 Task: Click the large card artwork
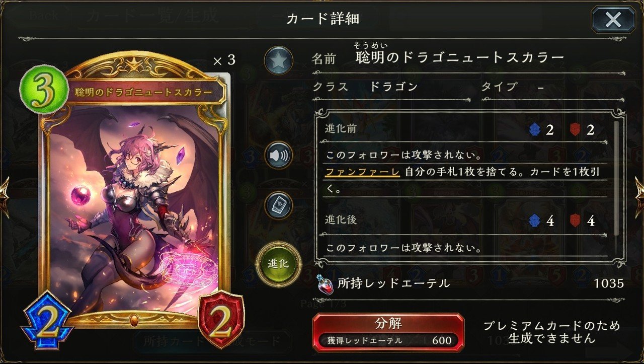pos(135,211)
